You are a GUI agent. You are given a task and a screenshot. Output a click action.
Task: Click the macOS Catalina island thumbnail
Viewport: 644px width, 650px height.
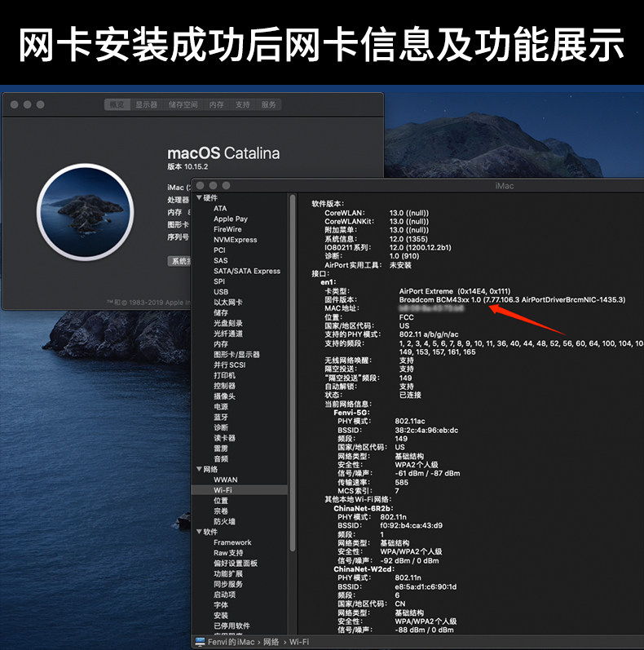click(x=86, y=212)
